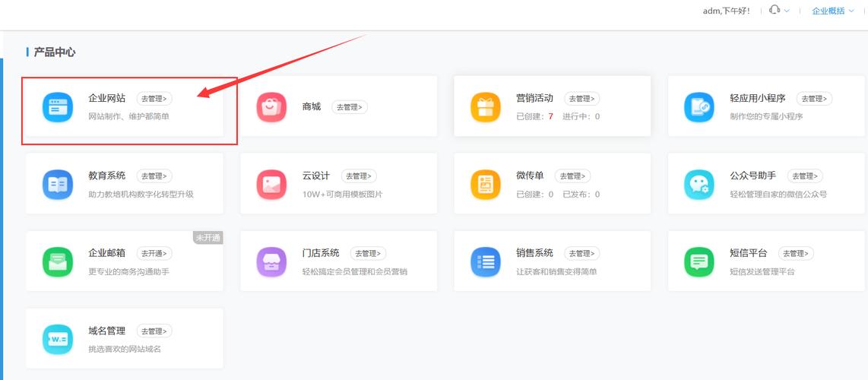Click 10W+可商用模板图片 description
Screen dimensions: 868x380
343,194
